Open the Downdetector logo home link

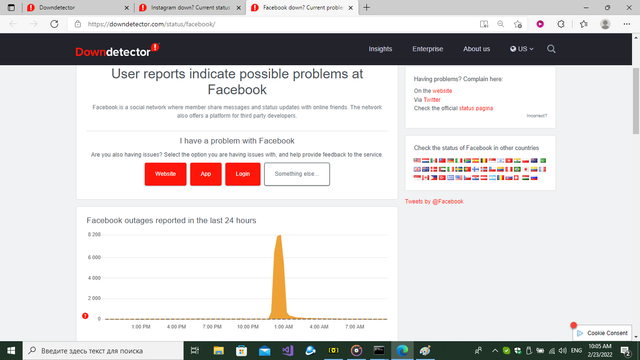click(x=117, y=50)
